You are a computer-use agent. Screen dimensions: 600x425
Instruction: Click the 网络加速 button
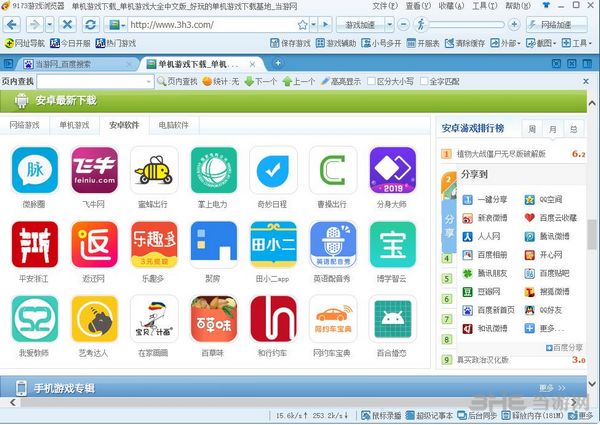pyautogui.click(x=557, y=25)
